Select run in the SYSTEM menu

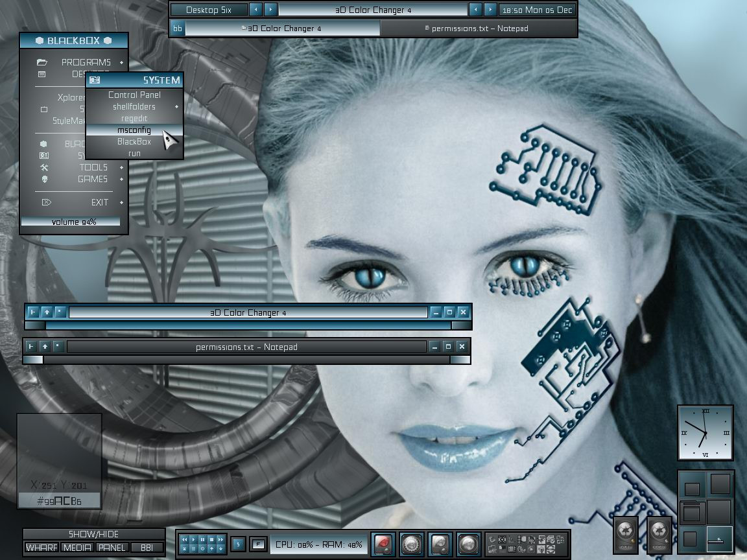coord(134,154)
